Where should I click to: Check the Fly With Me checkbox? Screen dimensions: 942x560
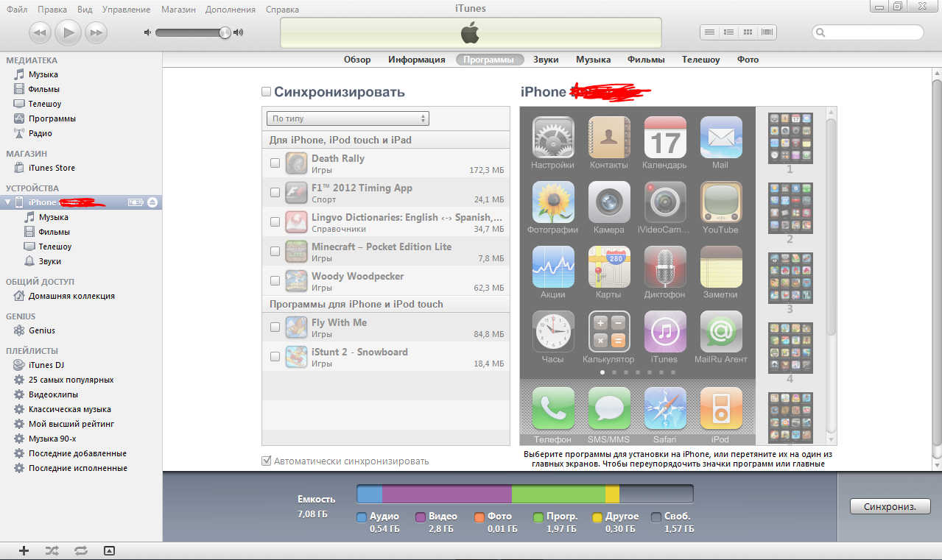pyautogui.click(x=275, y=327)
